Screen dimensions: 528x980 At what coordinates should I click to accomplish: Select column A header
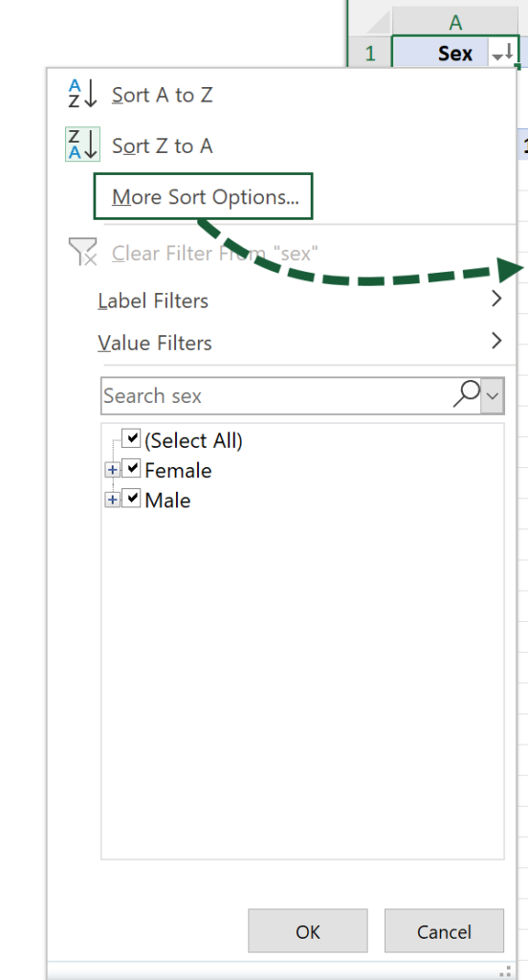click(455, 23)
